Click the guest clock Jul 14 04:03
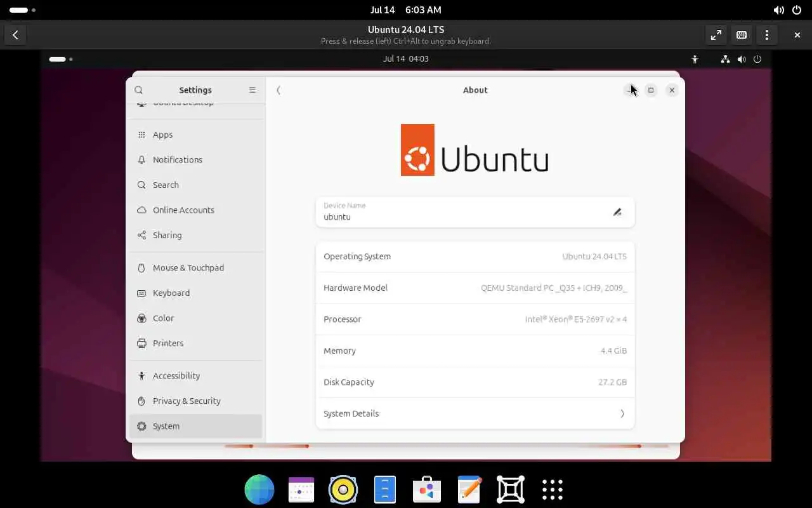 [x=406, y=58]
